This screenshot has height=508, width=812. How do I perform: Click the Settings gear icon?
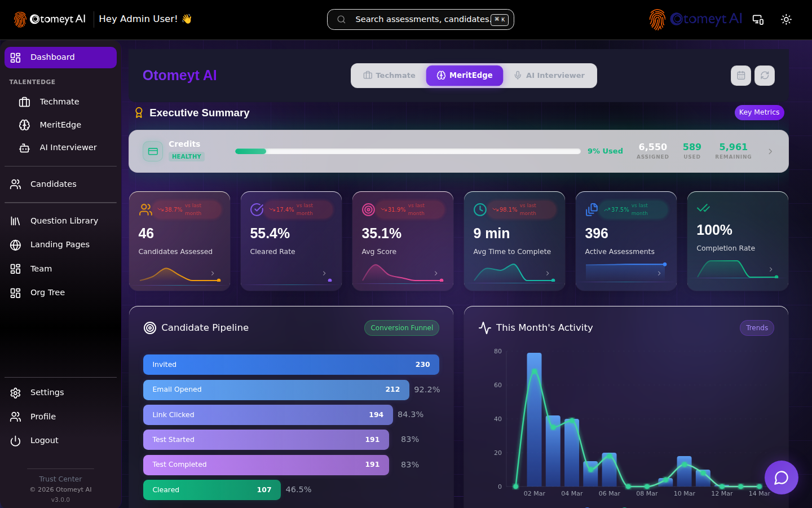(x=15, y=393)
